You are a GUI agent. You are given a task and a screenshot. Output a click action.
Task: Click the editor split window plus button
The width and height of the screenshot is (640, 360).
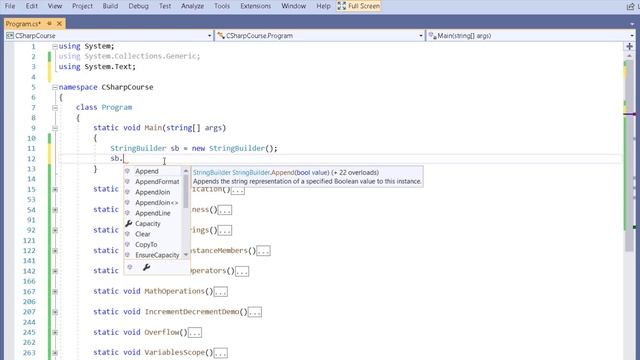[629, 47]
